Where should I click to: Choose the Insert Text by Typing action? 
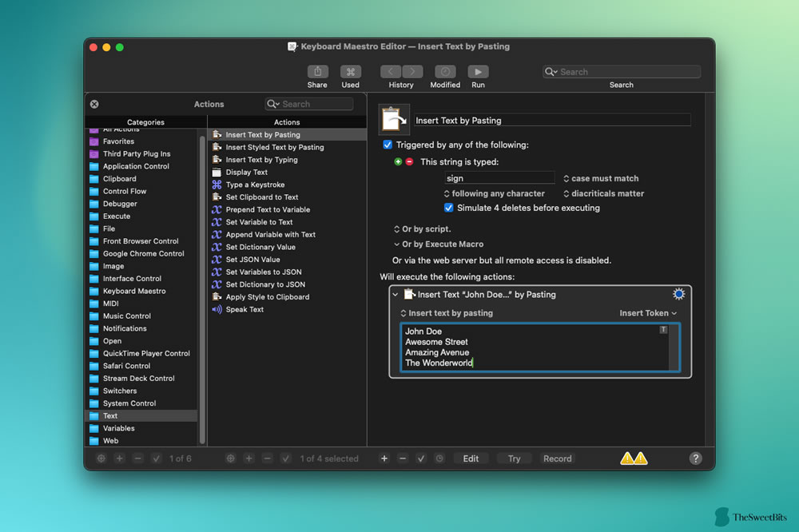(287, 160)
